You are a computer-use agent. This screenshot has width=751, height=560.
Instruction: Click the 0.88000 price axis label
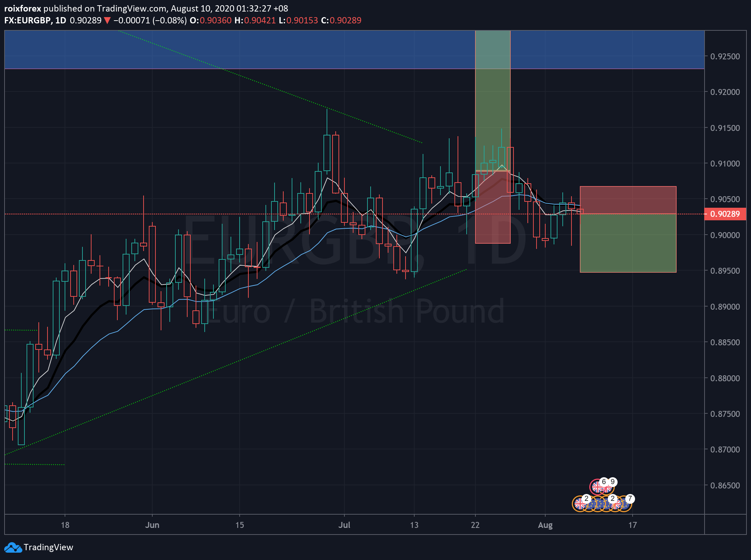click(725, 378)
